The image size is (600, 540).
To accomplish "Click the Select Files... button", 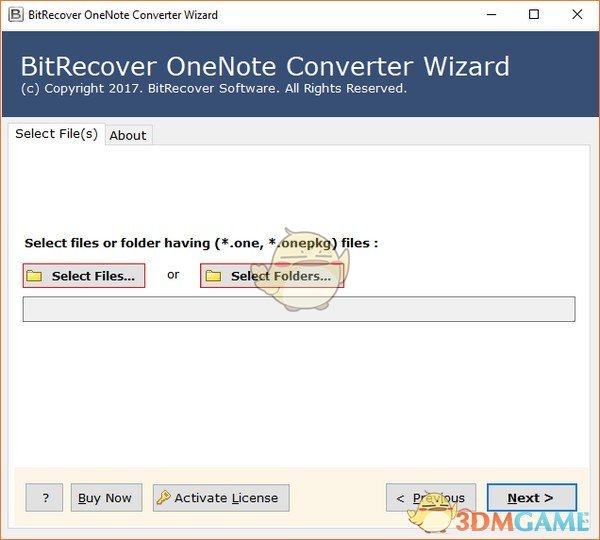I will 84,276.
